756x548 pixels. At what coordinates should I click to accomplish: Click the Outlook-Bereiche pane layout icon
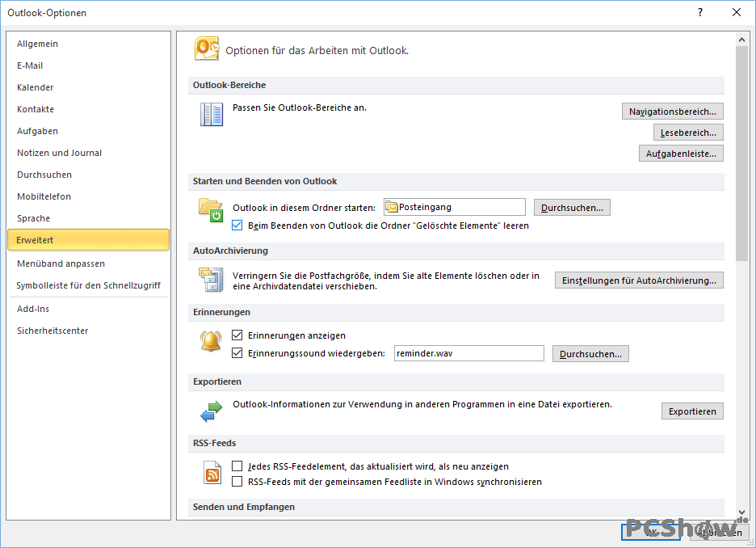click(x=211, y=114)
